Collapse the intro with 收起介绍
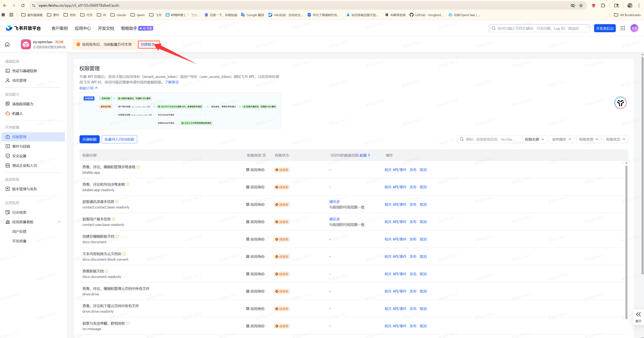This screenshot has height=338, width=644. 89,88
